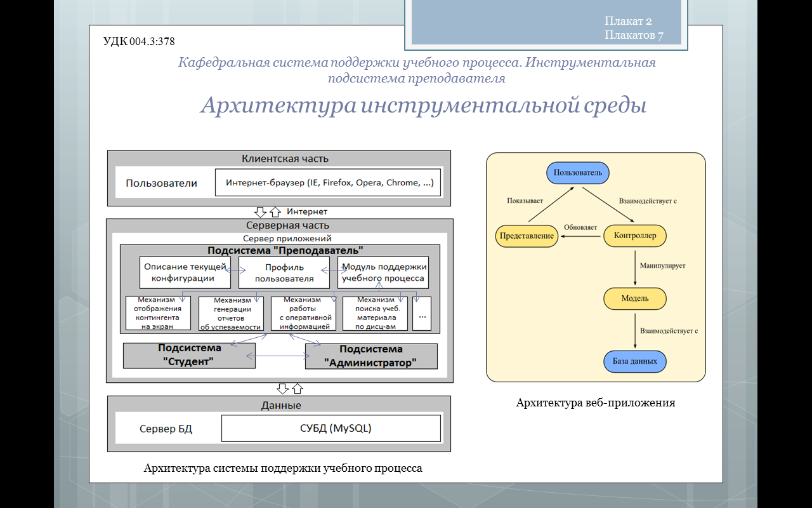Select the 'Подсистема "Администратор"' block
The width and height of the screenshot is (812, 508).
click(371, 357)
